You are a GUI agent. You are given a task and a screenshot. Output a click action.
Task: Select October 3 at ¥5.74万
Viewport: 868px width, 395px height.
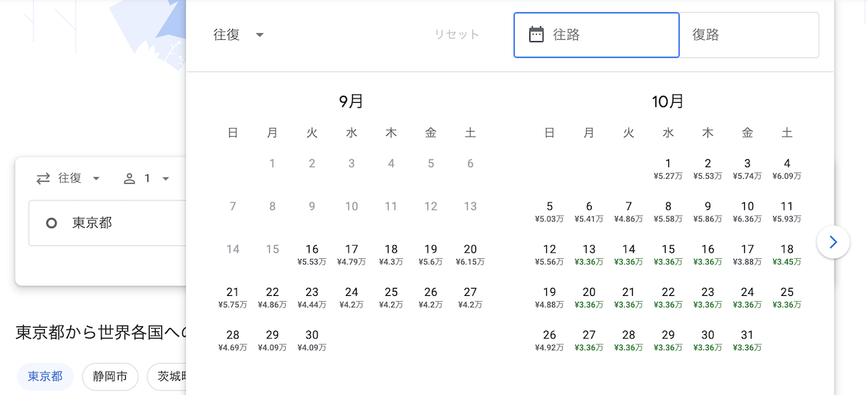click(747, 169)
